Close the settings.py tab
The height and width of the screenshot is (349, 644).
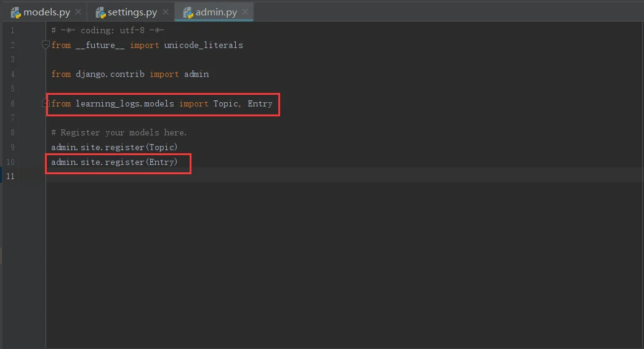click(x=165, y=12)
